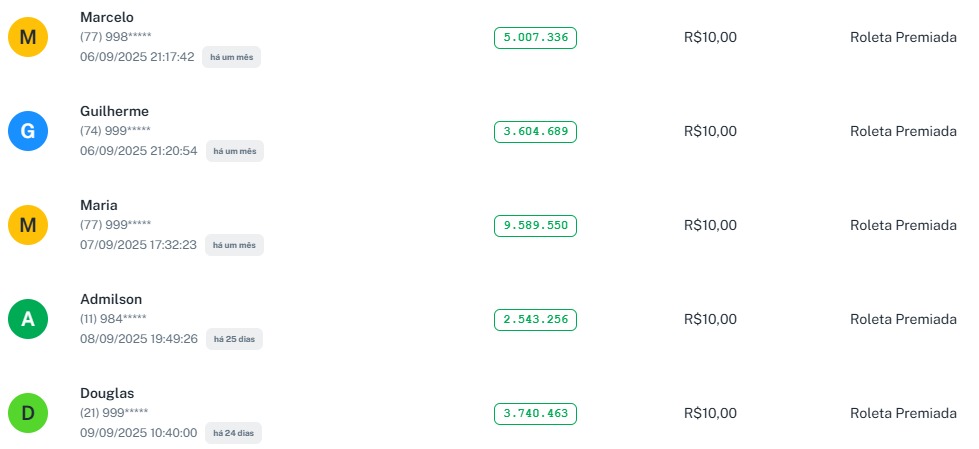Screen dimensions: 979x449
Task: Click Marcelo's "há um mês" badge
Action: pyautogui.click(x=231, y=57)
